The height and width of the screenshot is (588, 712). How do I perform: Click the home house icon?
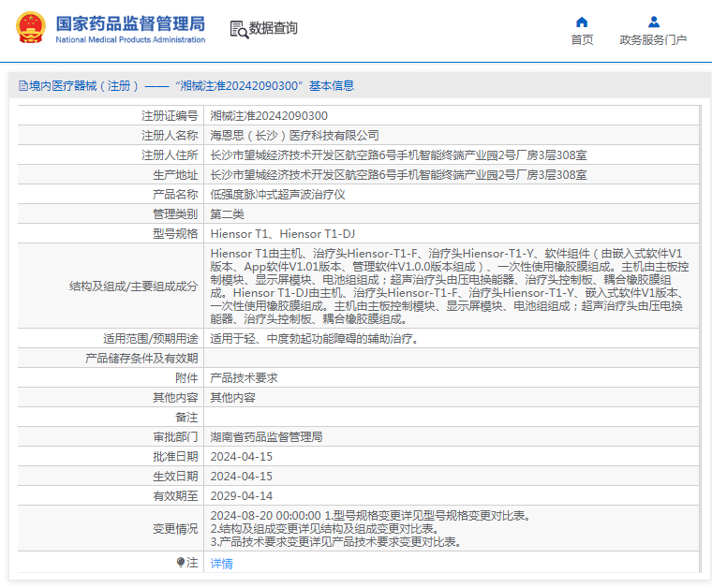[582, 22]
